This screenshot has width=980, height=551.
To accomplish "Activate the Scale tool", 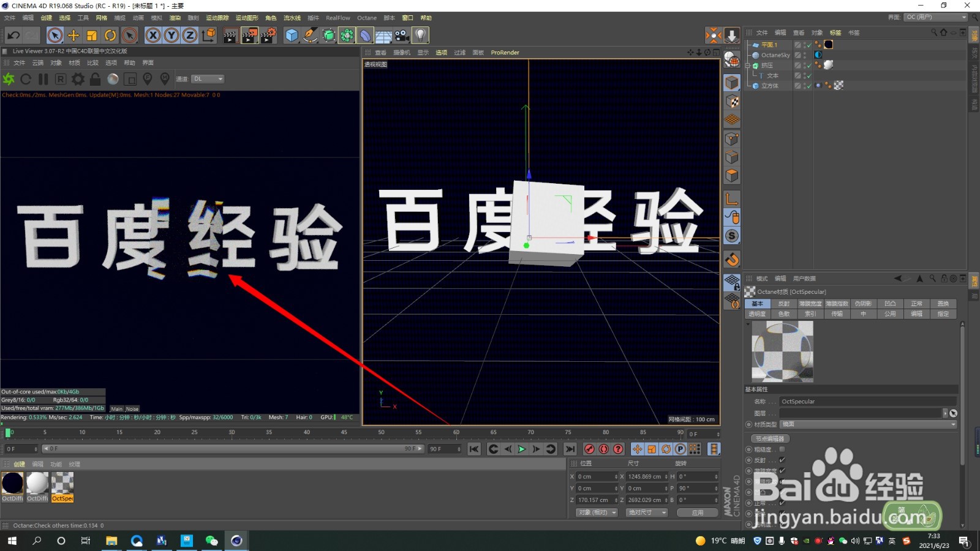I will (x=92, y=35).
